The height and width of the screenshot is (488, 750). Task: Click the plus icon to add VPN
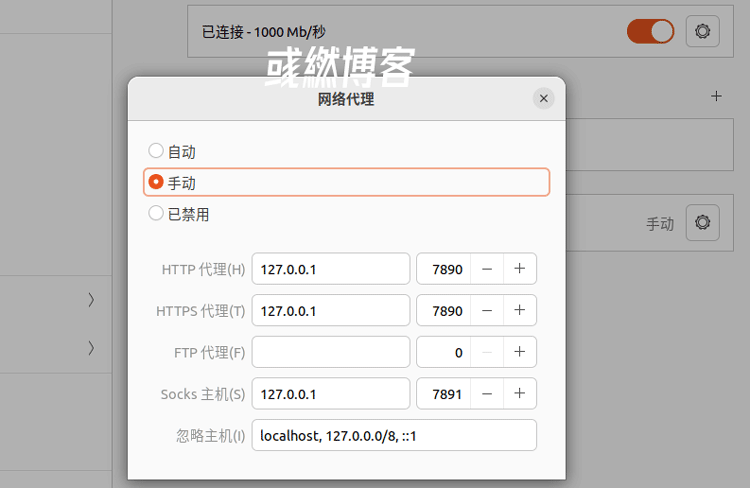click(716, 97)
